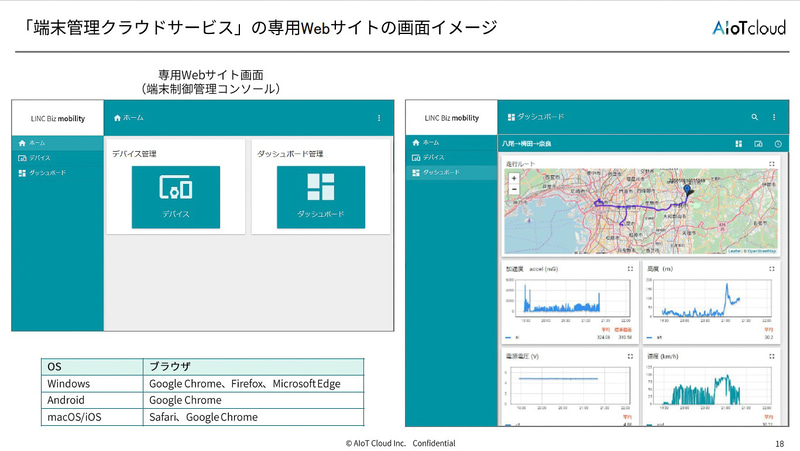Image resolution: width=800 pixels, height=451 pixels.
Task: Click the clock icon in route bar
Action: coord(778,144)
